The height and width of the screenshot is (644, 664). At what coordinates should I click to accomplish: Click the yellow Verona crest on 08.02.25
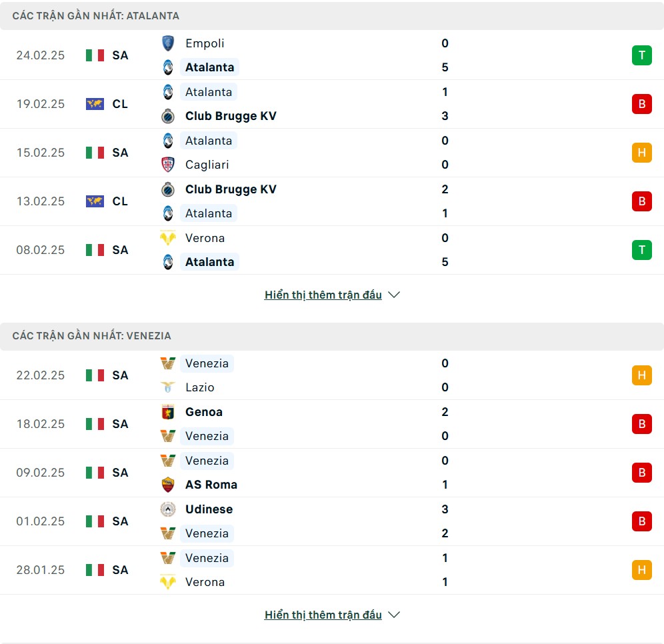(168, 238)
